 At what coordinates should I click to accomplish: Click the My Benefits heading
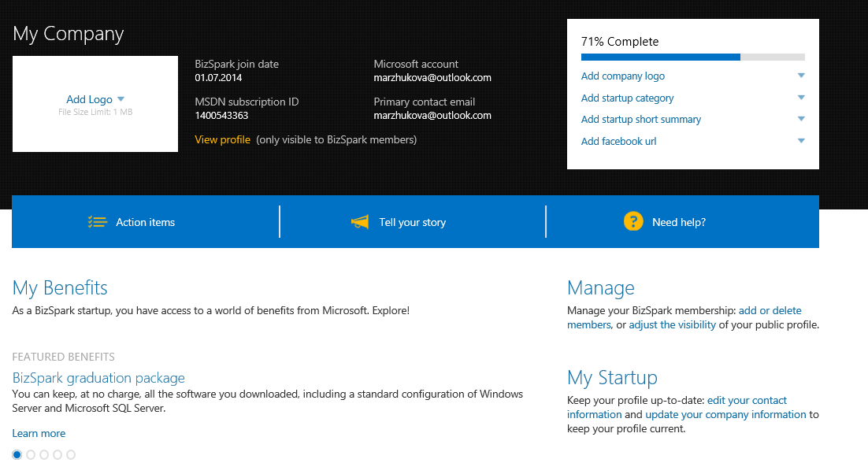pyautogui.click(x=60, y=287)
